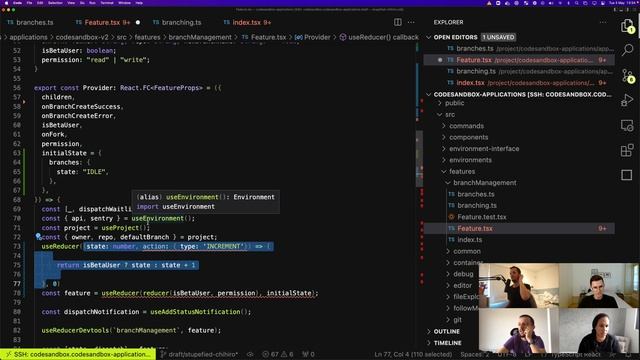Click the draft/stupefied-chihiro branch in the status bar
Viewport: 640px width, 360px height.
[x=199, y=354]
